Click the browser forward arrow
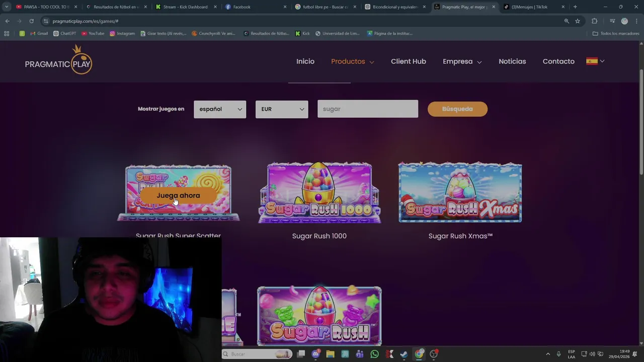The height and width of the screenshot is (362, 644). tap(19, 21)
